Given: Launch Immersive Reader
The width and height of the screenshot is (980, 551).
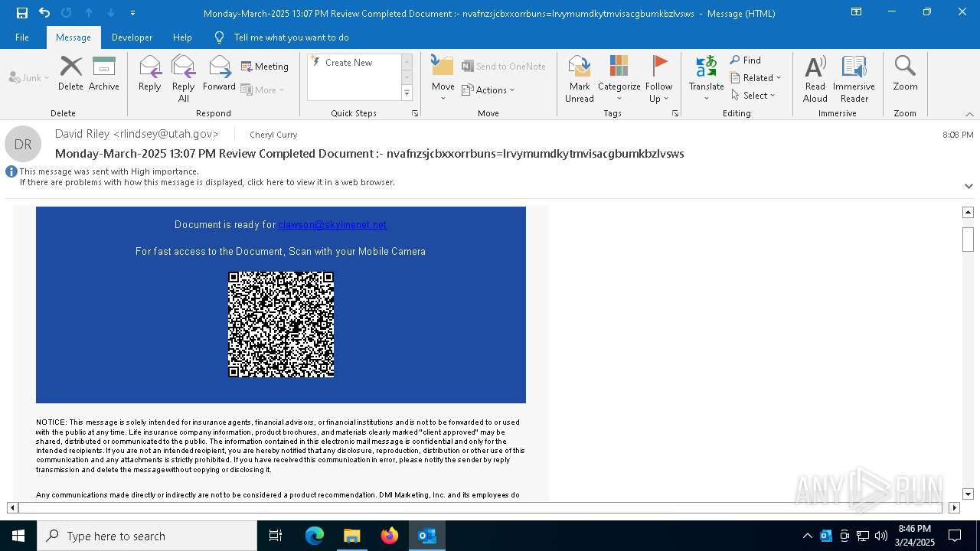Looking at the screenshot, I should tap(854, 79).
